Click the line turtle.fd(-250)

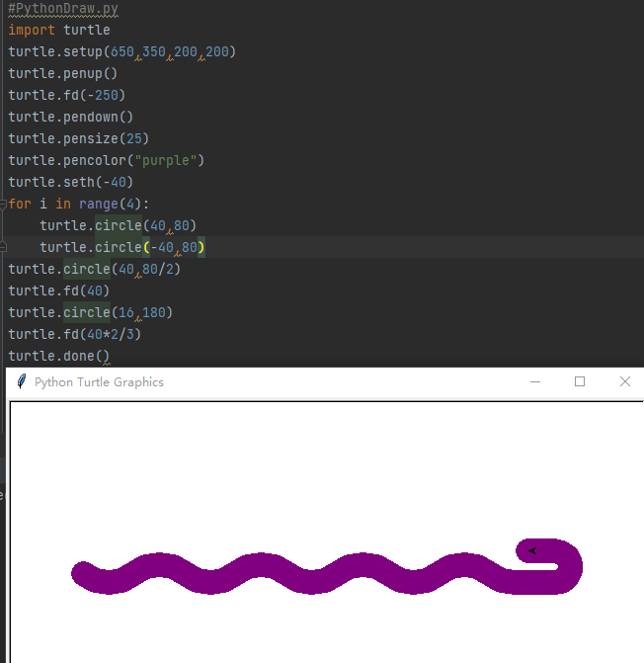(x=67, y=95)
